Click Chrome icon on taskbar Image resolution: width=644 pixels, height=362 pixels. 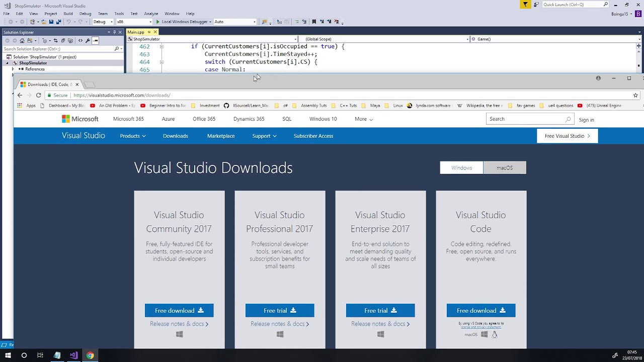pyautogui.click(x=90, y=355)
